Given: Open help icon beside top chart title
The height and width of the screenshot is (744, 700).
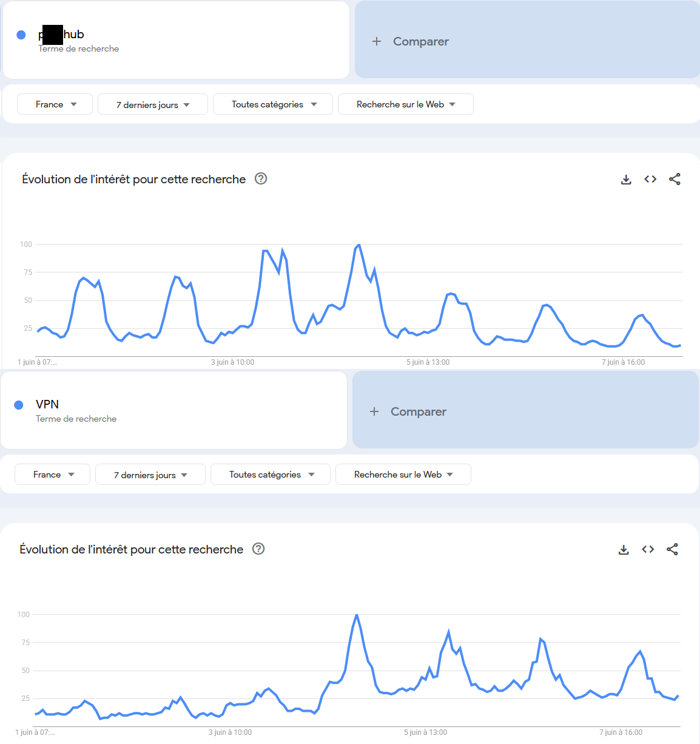Looking at the screenshot, I should (x=261, y=178).
